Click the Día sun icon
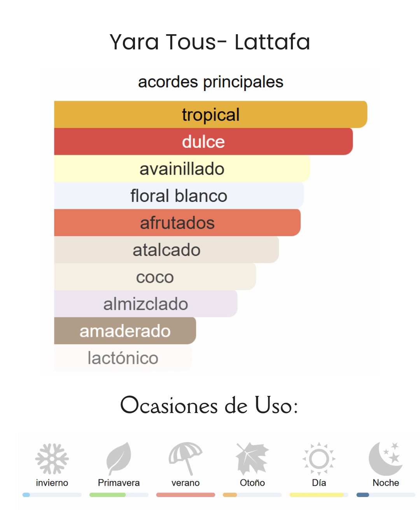Screen dimensions: 420x525 click(x=319, y=459)
